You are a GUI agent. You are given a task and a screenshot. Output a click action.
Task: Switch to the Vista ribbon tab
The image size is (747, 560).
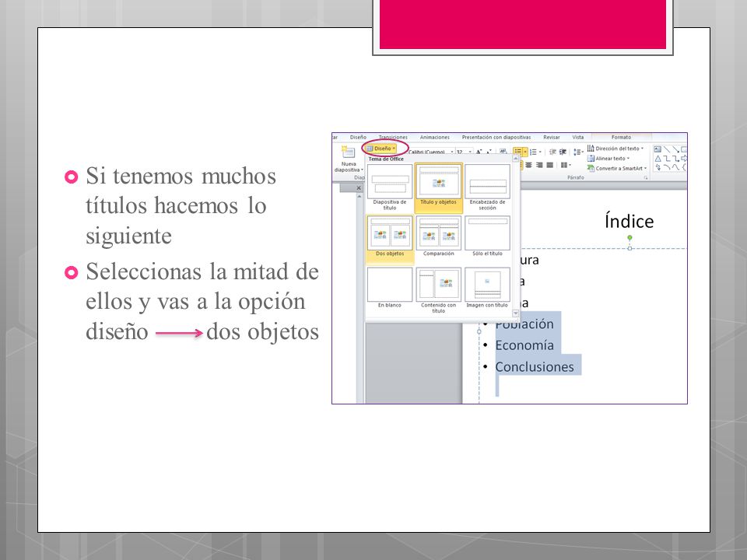[578, 137]
